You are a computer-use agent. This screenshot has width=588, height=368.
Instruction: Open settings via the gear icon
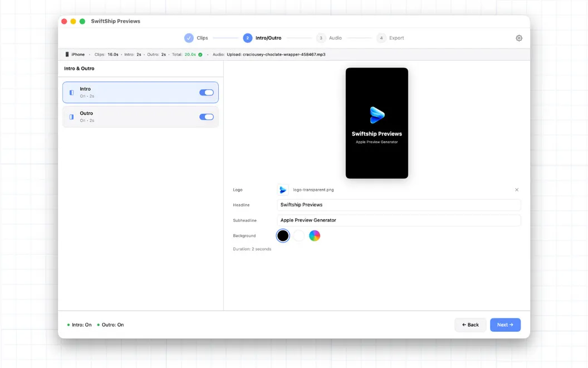pos(519,38)
